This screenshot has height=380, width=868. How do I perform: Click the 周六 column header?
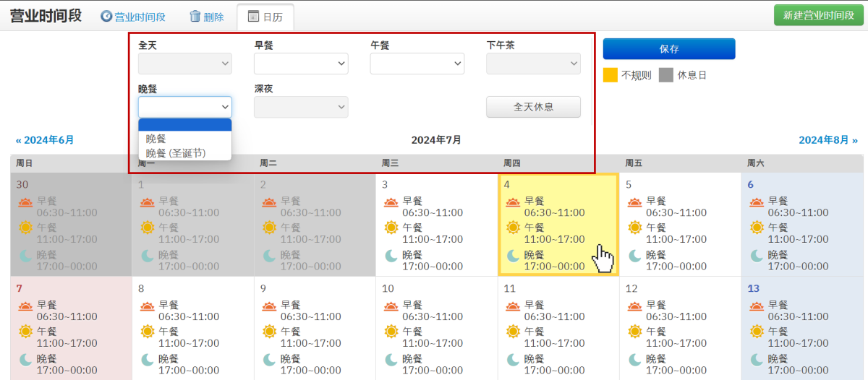click(x=802, y=163)
